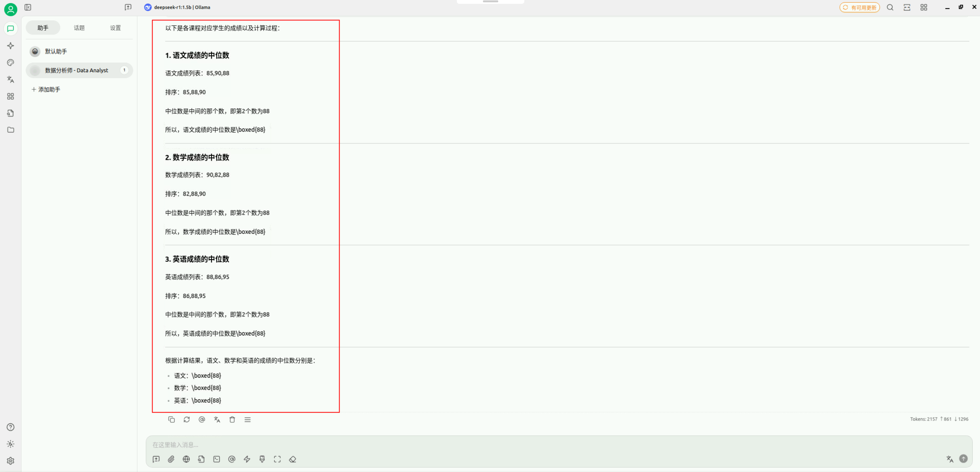980x472 pixels.
Task: Translate the response message
Action: [217, 419]
